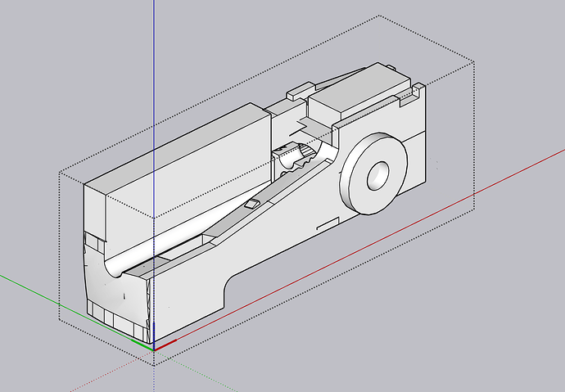Screen dimensions: 565x392
Task: Click the axes origin point
Action: tap(154, 349)
